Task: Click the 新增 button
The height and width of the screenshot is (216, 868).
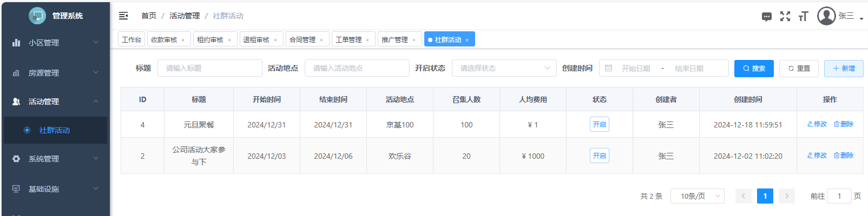Action: pos(844,69)
